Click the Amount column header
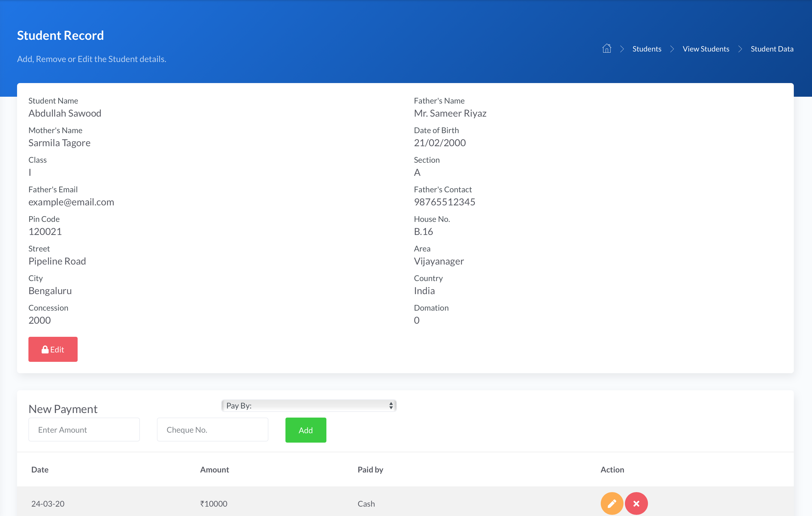The image size is (812, 516). (214, 469)
